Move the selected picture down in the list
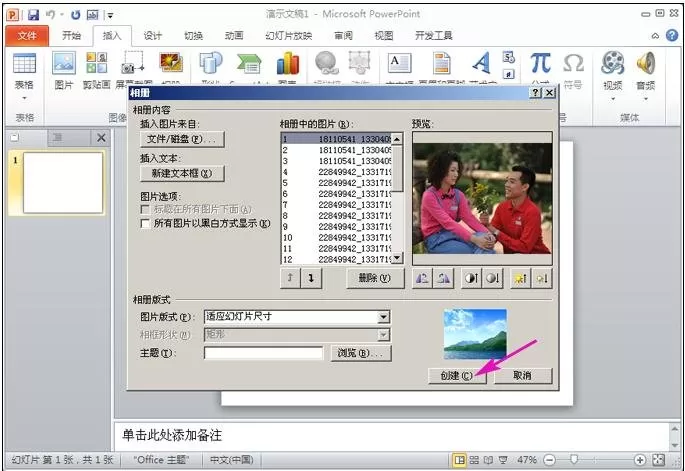The width and height of the screenshot is (685, 471). tap(311, 278)
